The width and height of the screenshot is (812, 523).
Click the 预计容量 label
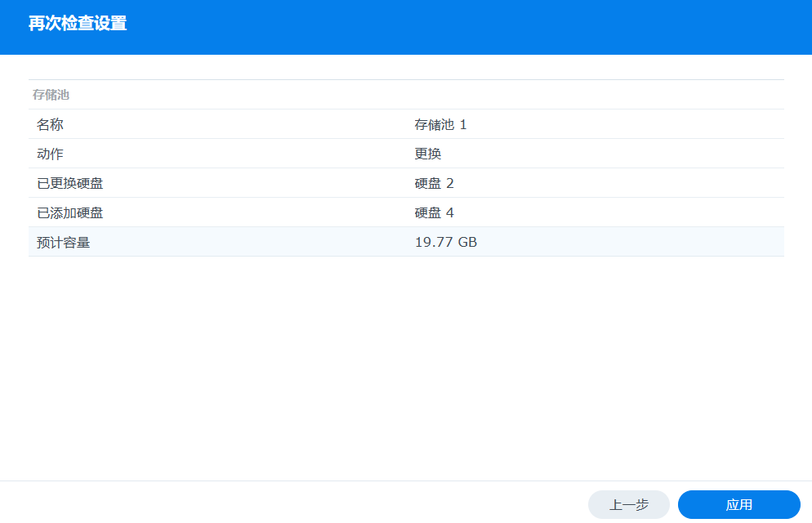(x=63, y=243)
